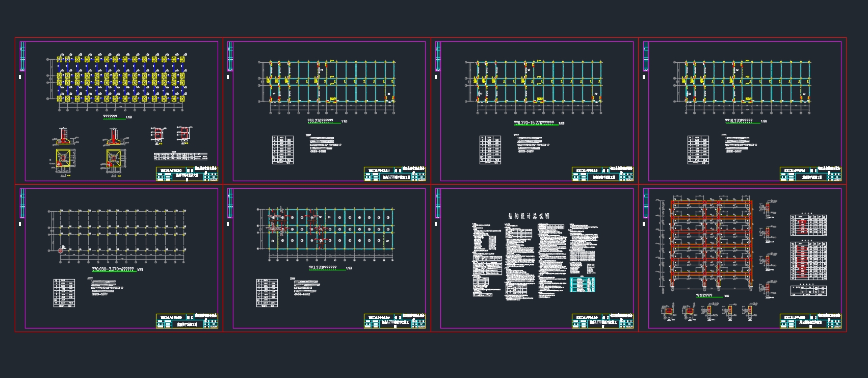
Task: Select the schedule table under the 6.270~15.270 plan
Action: point(490,149)
